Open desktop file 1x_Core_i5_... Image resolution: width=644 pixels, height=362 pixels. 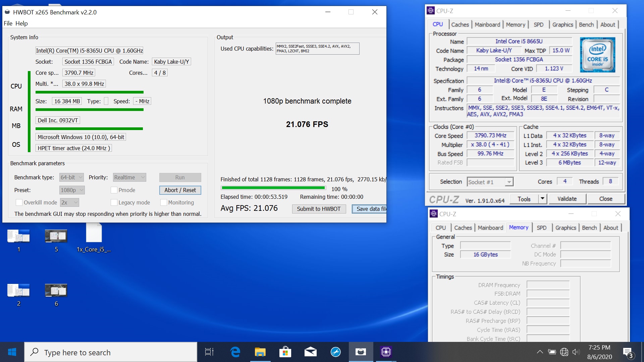(x=94, y=238)
